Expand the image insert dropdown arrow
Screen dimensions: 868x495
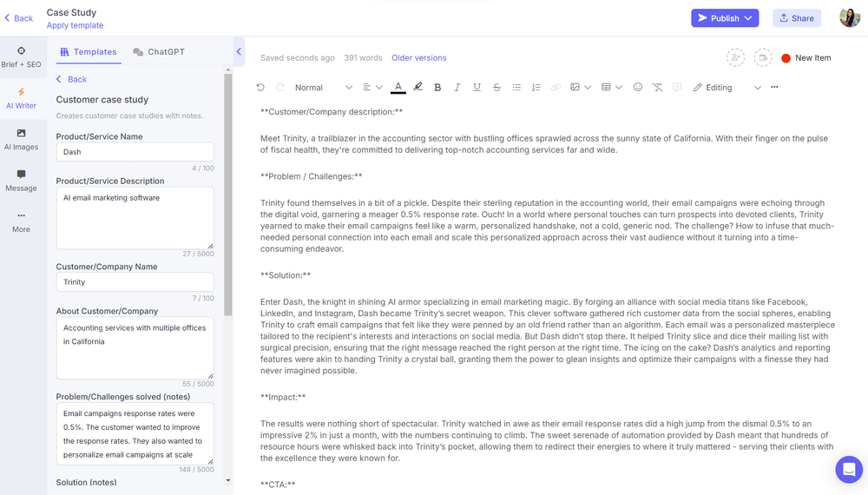588,88
